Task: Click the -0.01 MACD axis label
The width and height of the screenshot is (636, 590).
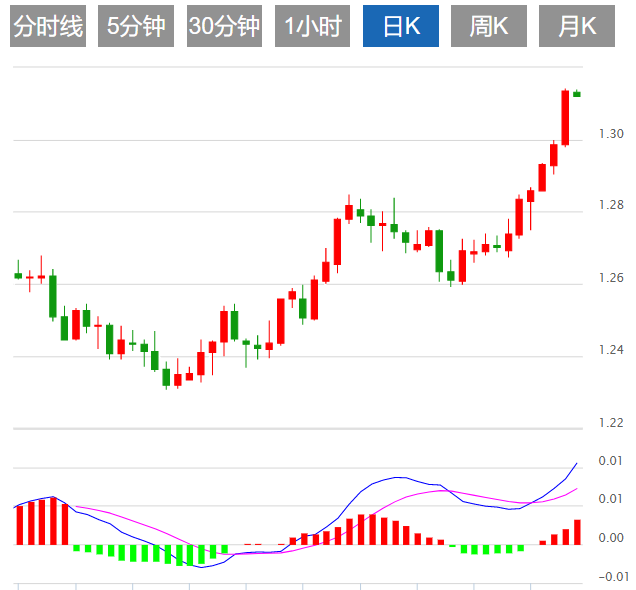Action: (x=614, y=576)
